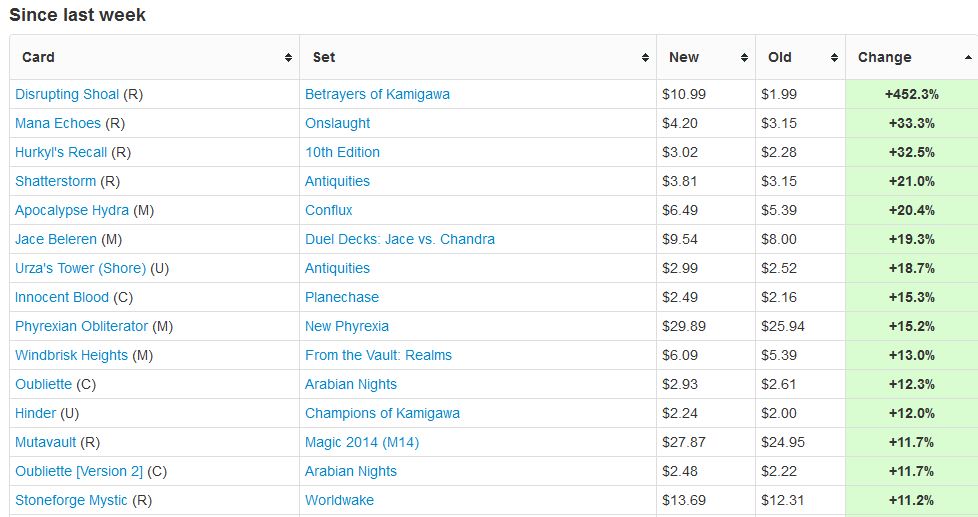Image resolution: width=978 pixels, height=517 pixels.
Task: Open Jace Beleren card details
Action: 56,239
